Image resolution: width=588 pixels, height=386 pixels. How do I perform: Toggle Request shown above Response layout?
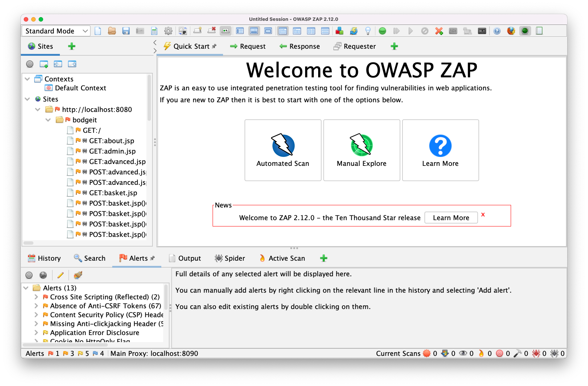point(325,31)
